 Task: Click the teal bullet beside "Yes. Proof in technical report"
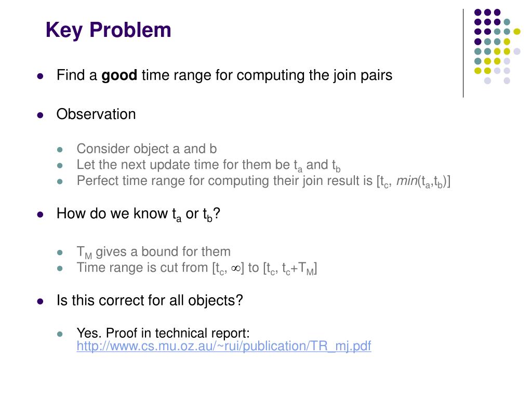60,334
